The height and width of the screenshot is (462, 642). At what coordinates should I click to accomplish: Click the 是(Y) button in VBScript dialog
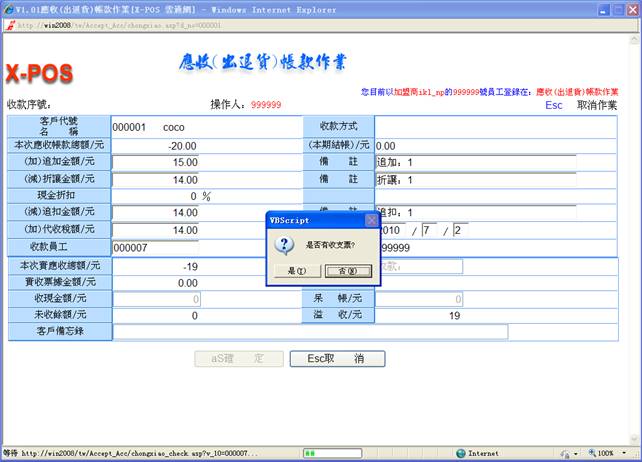[295, 270]
